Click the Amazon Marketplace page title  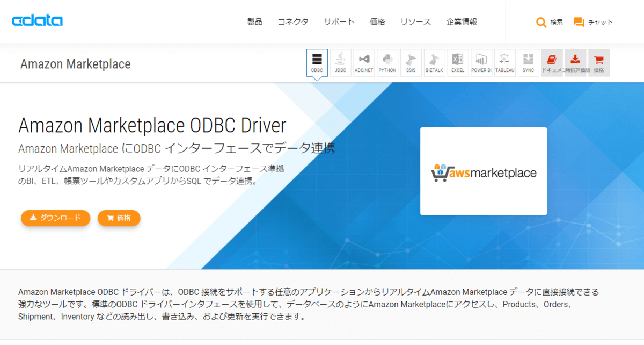[76, 64]
